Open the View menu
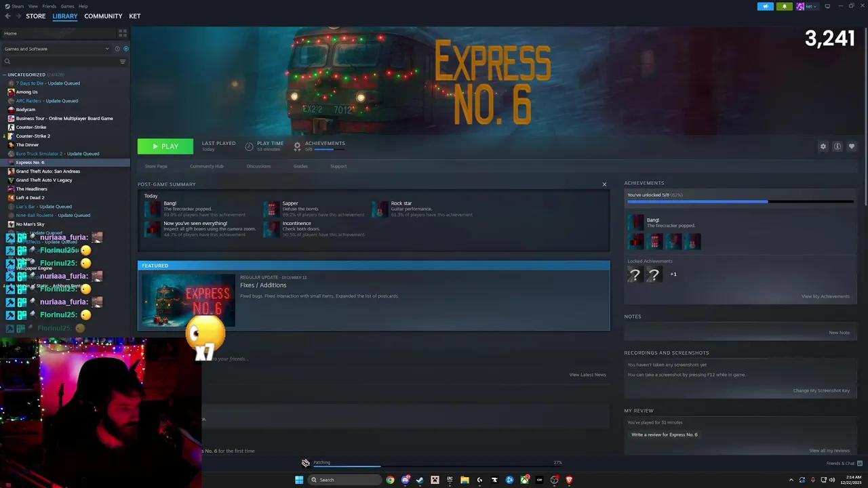The image size is (868, 488). pyautogui.click(x=33, y=6)
